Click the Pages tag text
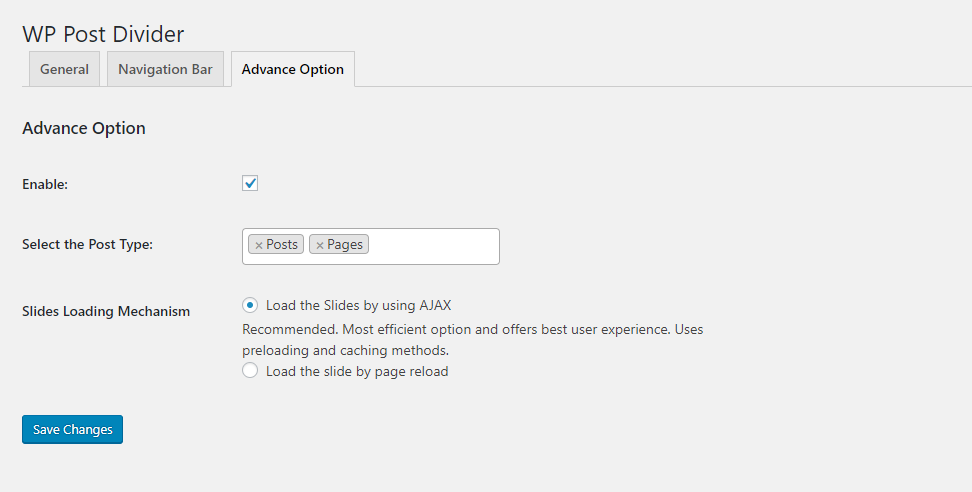This screenshot has height=492, width=972. tap(345, 245)
